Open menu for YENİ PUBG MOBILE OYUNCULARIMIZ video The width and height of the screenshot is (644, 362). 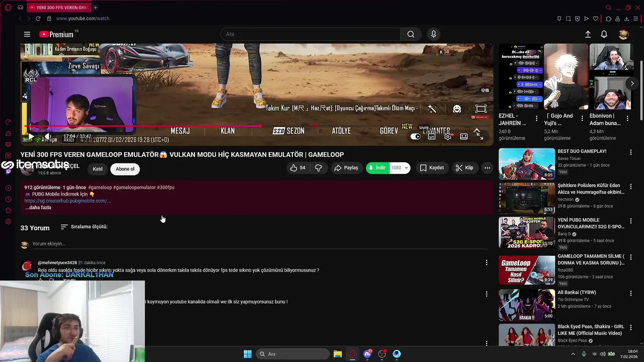tap(631, 221)
